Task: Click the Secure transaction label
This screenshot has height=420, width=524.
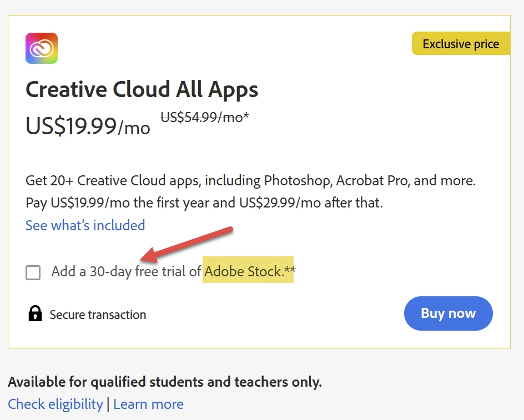Action: click(x=98, y=315)
